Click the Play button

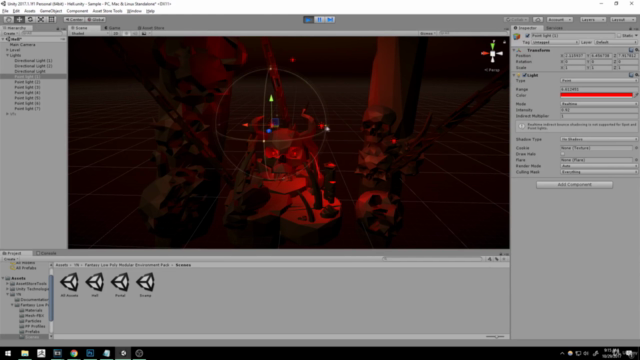tap(309, 20)
